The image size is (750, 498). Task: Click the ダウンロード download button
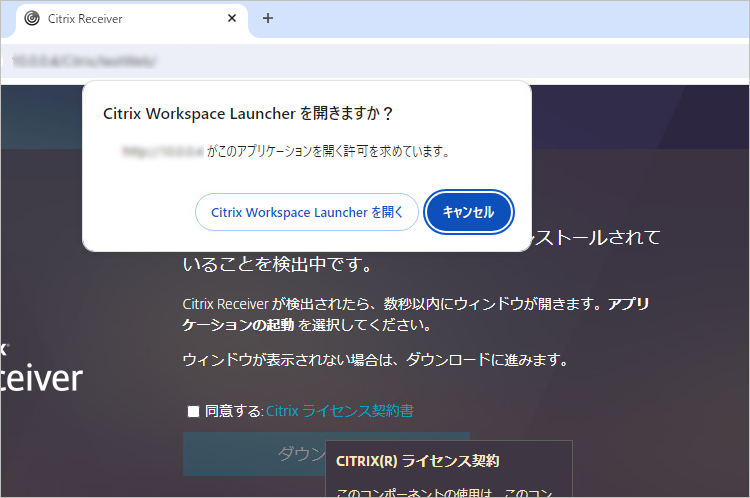point(254,454)
